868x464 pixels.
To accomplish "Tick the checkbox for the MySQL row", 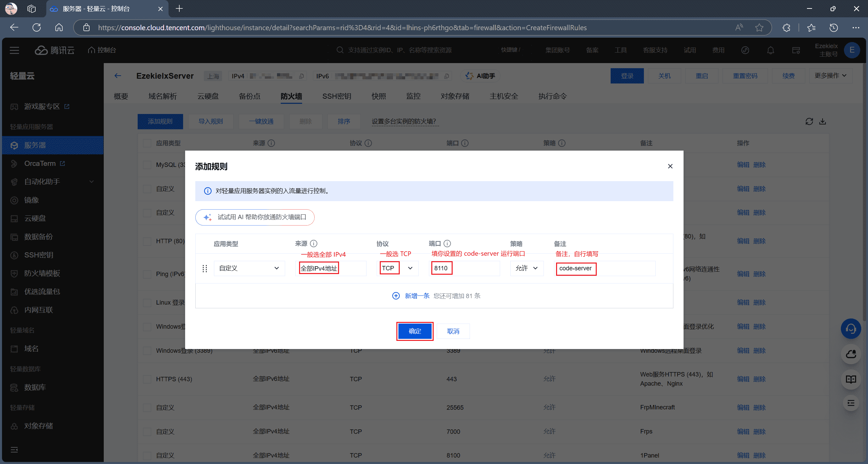I will [147, 165].
